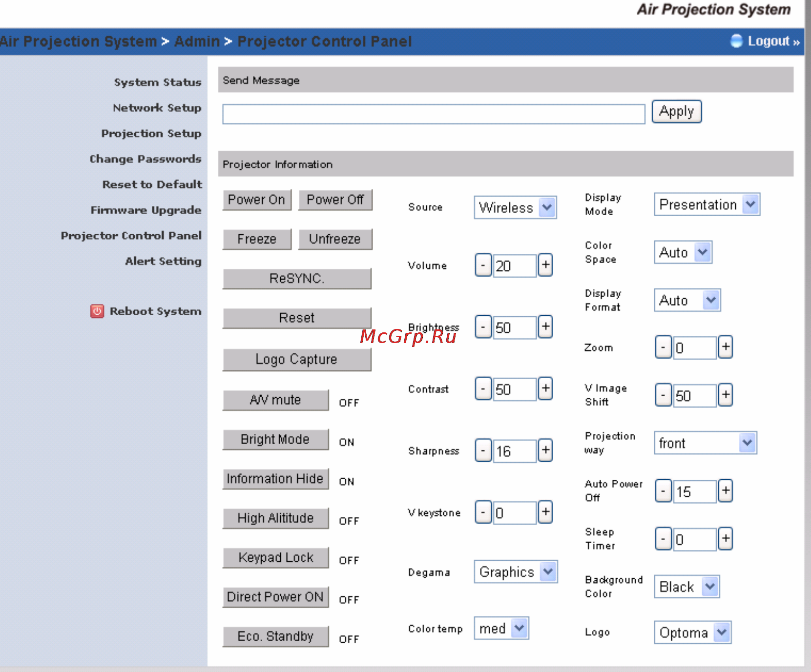Open the Degama dropdown showing Graphics
The image size is (811, 672).
click(x=516, y=571)
